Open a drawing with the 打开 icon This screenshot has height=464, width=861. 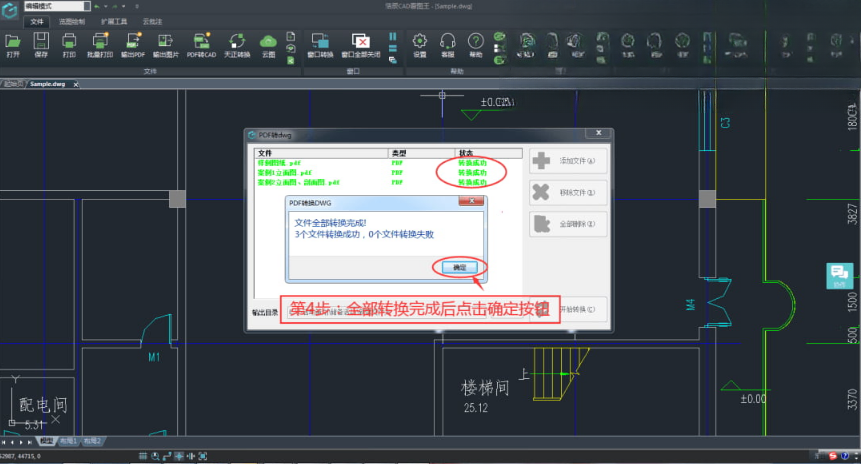point(13,45)
